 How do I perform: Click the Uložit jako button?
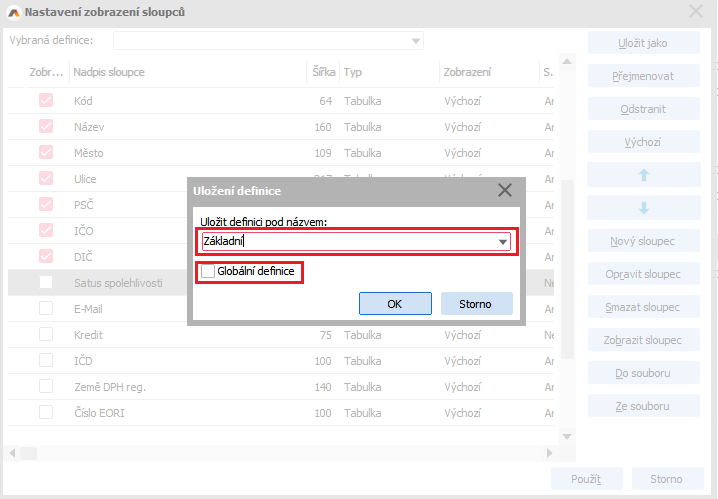(x=643, y=43)
